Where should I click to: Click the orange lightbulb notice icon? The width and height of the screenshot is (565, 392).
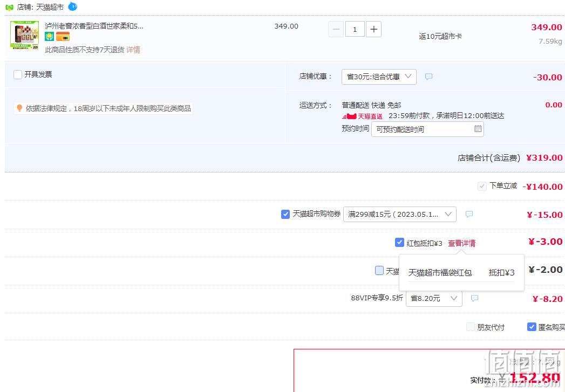tap(19, 108)
